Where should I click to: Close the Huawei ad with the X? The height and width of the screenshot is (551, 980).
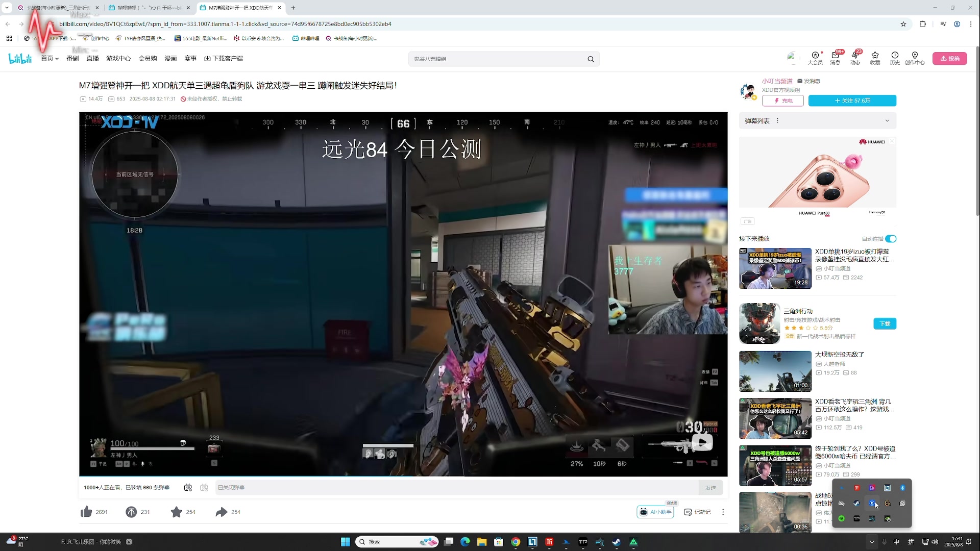pyautogui.click(x=892, y=141)
